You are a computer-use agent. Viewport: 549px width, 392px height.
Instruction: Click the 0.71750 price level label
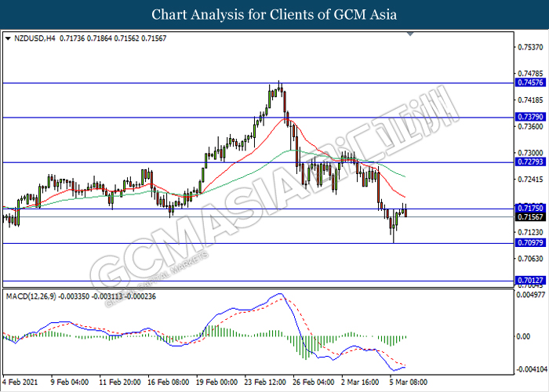(x=530, y=209)
